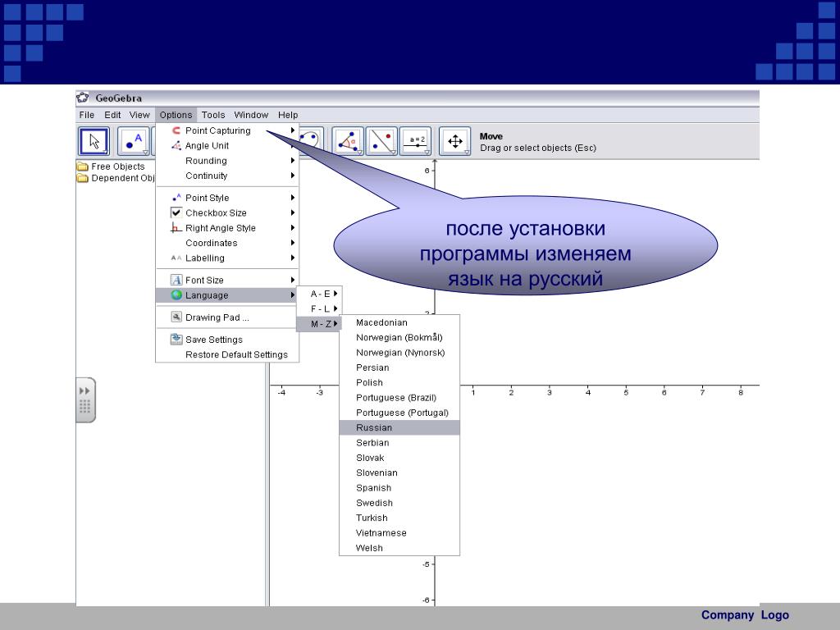Select Portuguese (Portugal) language

[x=399, y=413]
